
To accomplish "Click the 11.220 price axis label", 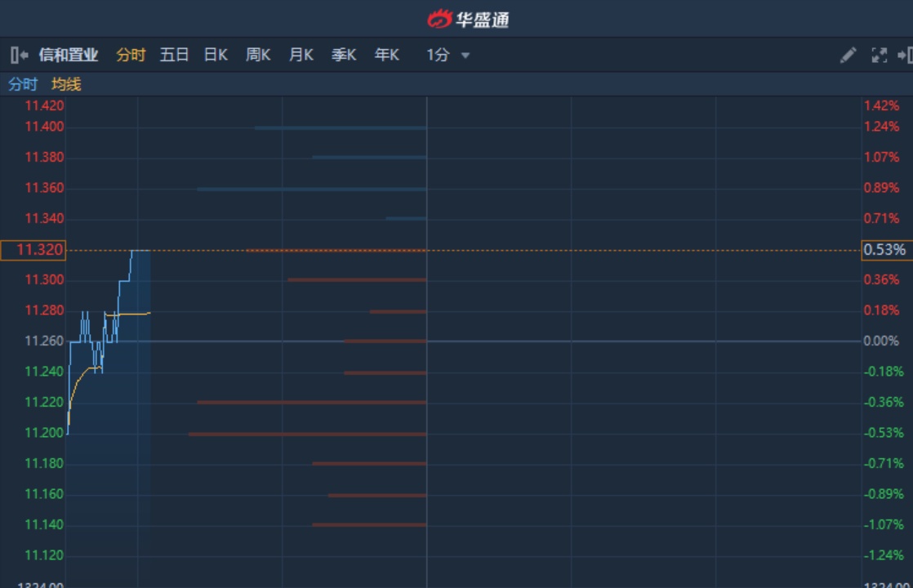I will [x=44, y=403].
